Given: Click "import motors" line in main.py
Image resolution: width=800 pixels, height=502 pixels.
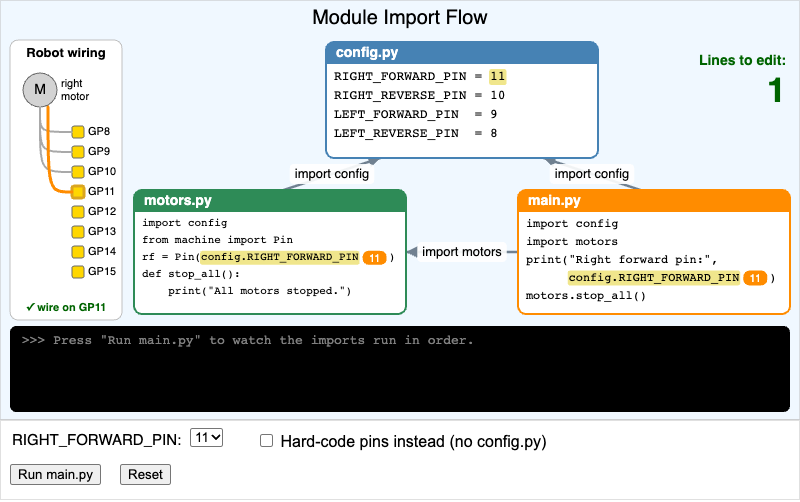Looking at the screenshot, I should point(572,242).
